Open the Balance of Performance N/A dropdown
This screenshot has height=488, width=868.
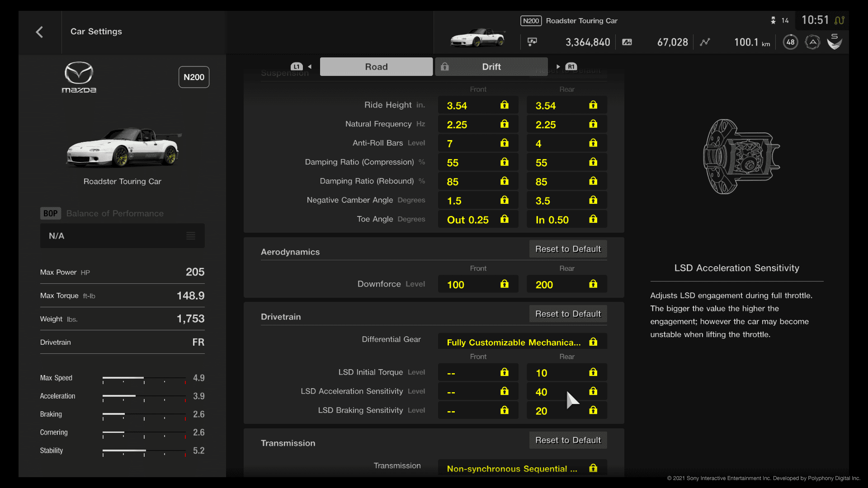click(x=123, y=236)
